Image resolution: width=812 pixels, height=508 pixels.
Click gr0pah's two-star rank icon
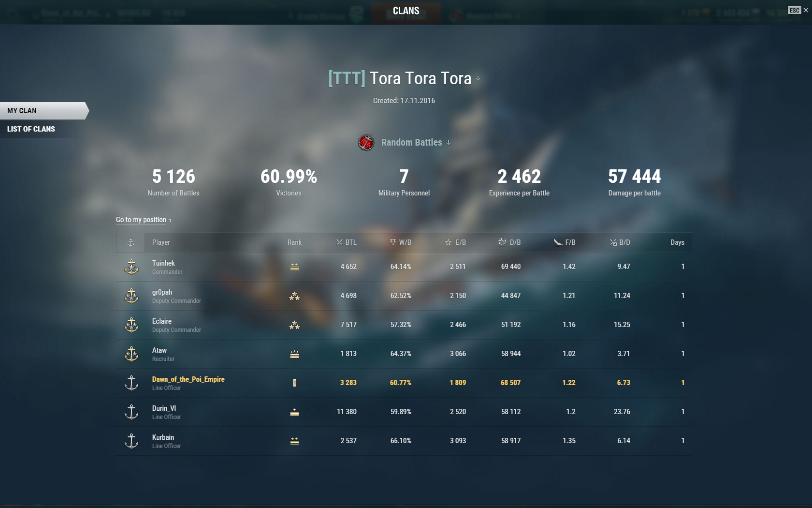(294, 296)
